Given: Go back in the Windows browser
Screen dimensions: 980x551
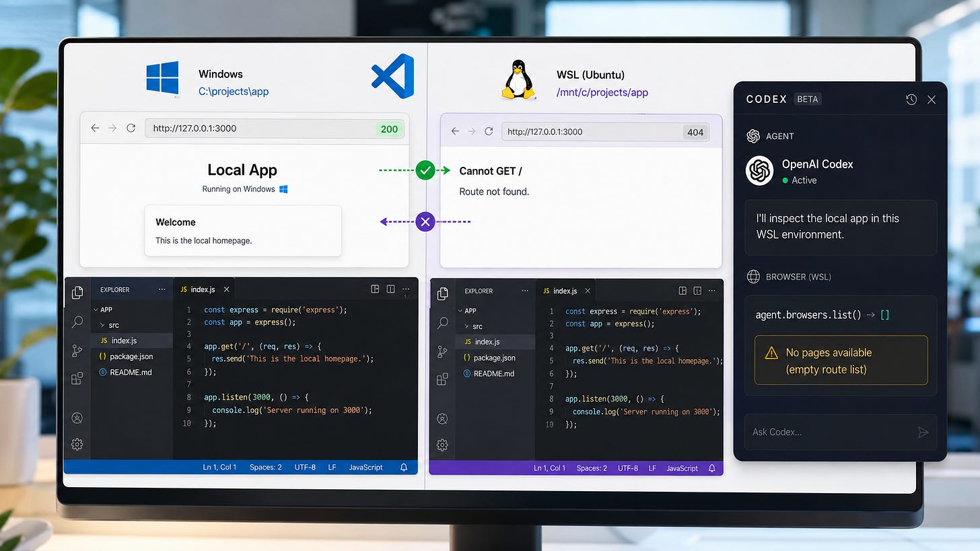Looking at the screenshot, I should coord(95,128).
